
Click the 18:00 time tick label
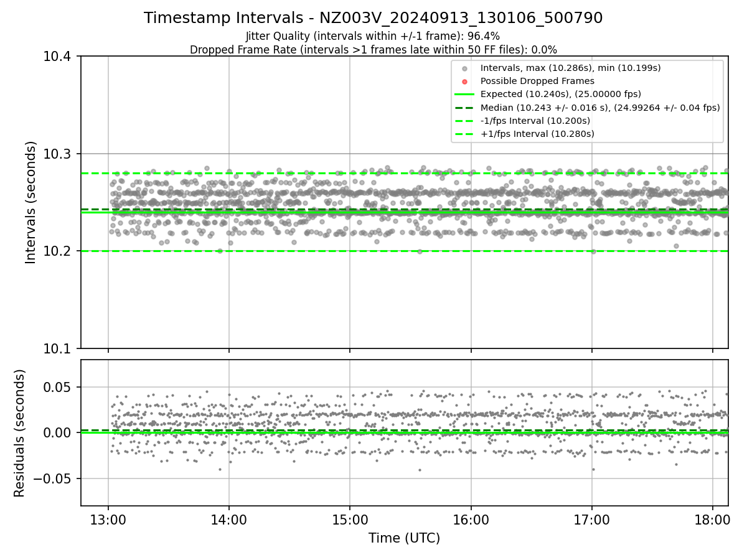click(712, 520)
